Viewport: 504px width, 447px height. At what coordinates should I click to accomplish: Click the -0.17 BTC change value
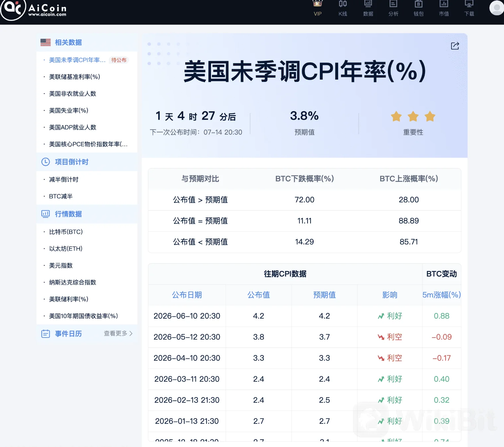[442, 358]
